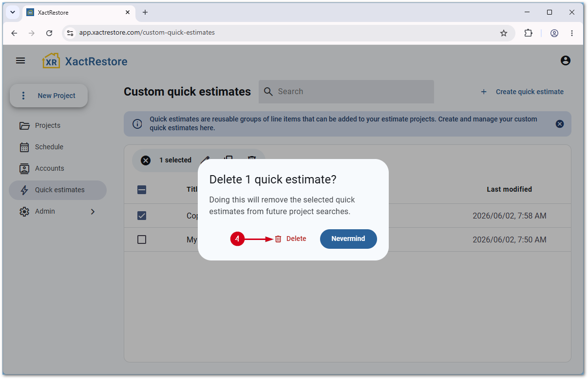Click the plus icon beside Create quick estimate

click(x=484, y=92)
